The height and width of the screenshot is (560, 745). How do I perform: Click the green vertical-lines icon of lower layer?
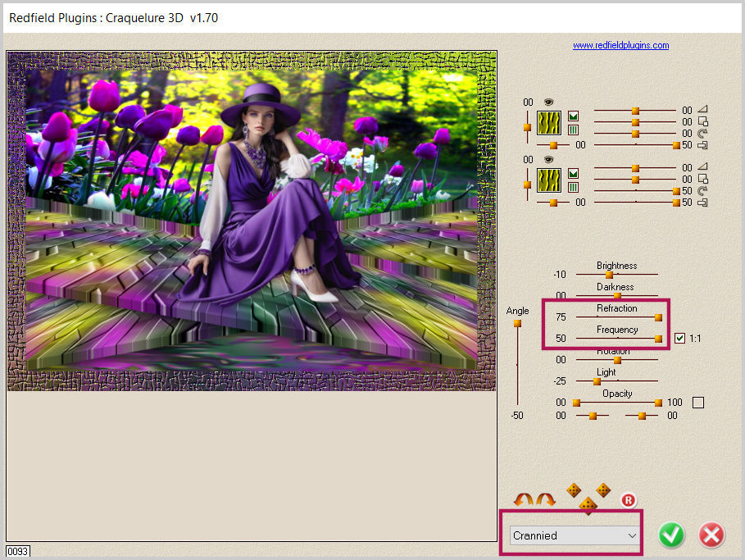(x=574, y=187)
